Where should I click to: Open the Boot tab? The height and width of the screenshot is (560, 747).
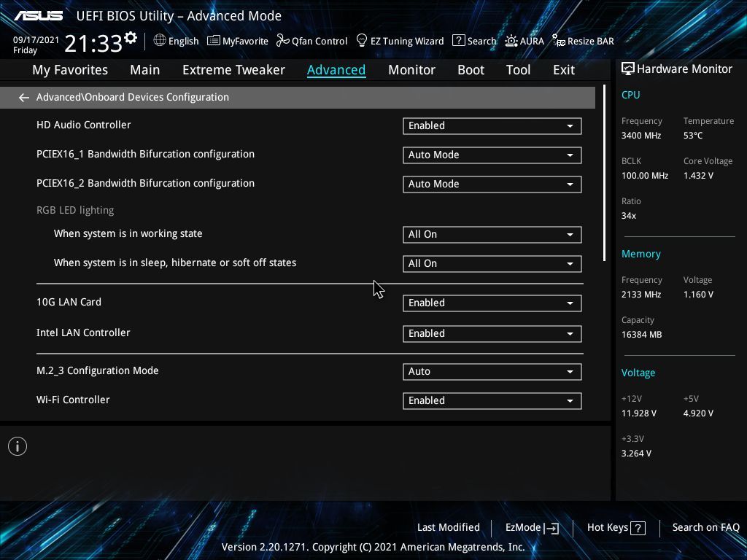point(471,70)
